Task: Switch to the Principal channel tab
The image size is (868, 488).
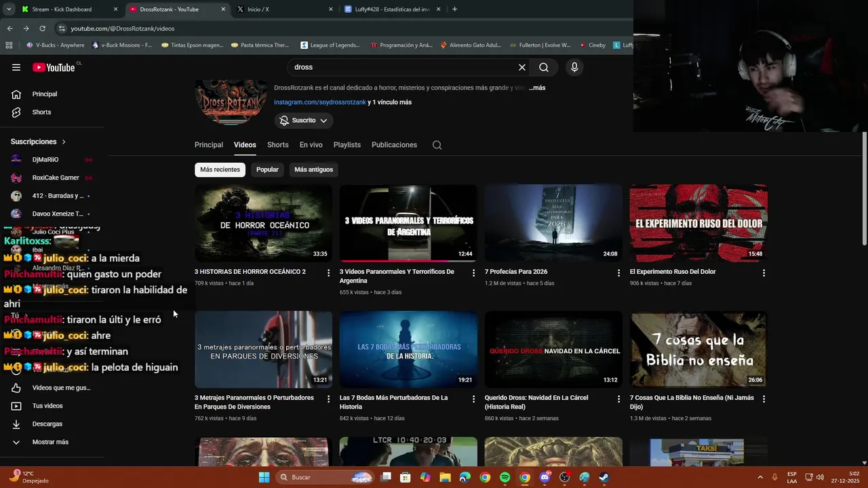Action: click(x=209, y=145)
